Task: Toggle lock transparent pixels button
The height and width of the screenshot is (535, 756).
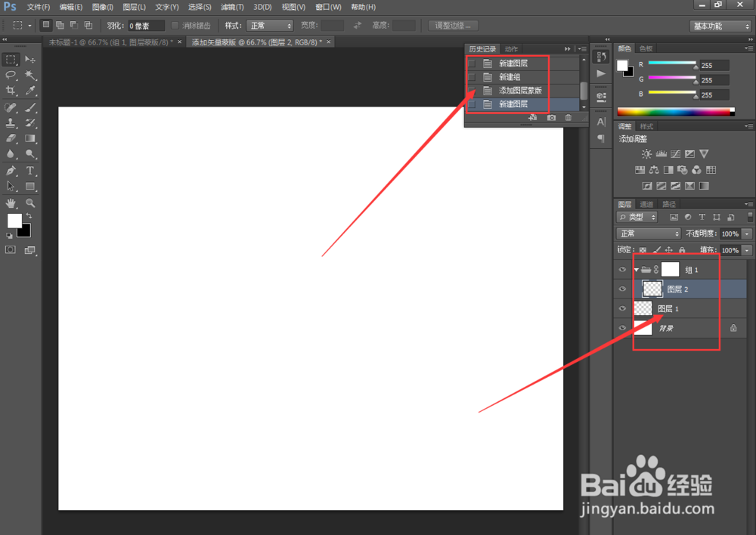Action: [x=643, y=250]
